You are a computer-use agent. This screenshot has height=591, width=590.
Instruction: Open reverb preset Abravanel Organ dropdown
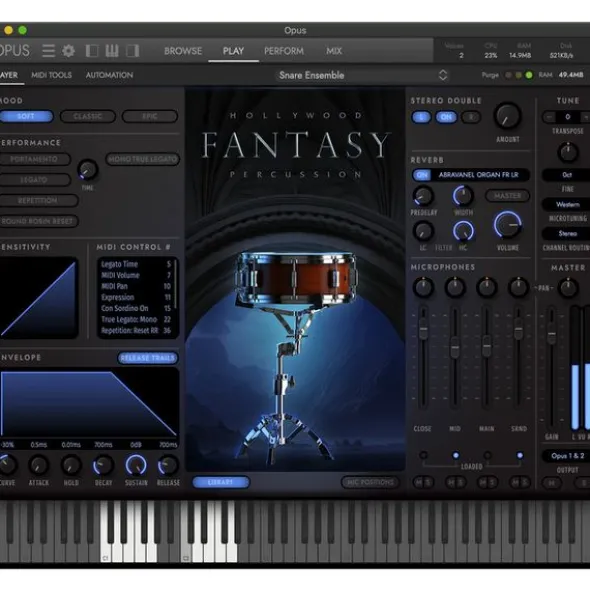479,175
